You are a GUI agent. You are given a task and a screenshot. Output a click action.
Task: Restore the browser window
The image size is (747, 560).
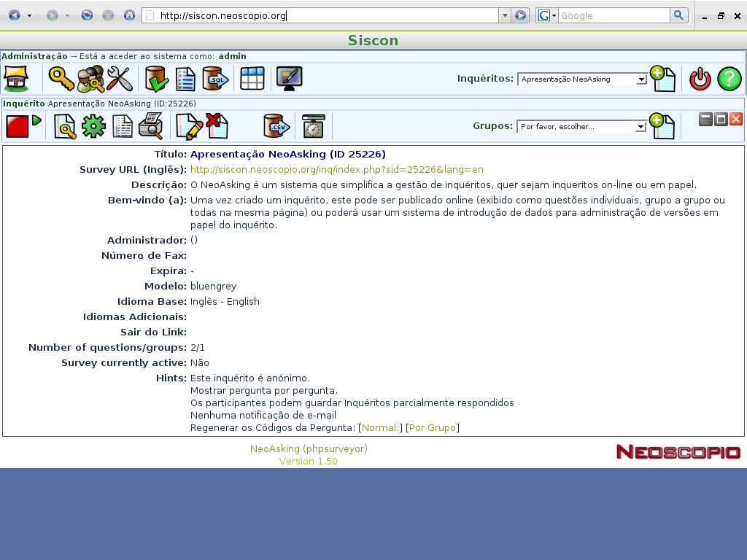tap(721, 16)
